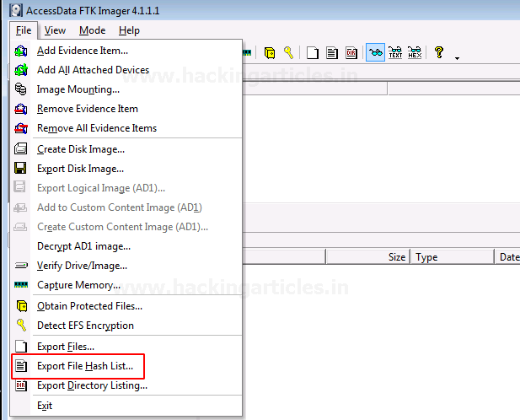Click the Remove All Evidence Items icon

21,128
